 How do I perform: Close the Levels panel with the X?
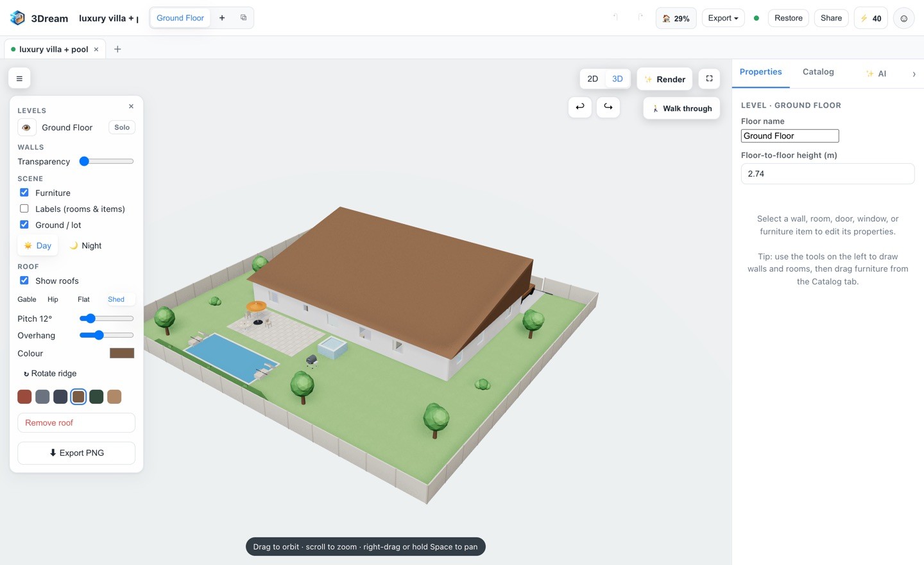coord(131,107)
